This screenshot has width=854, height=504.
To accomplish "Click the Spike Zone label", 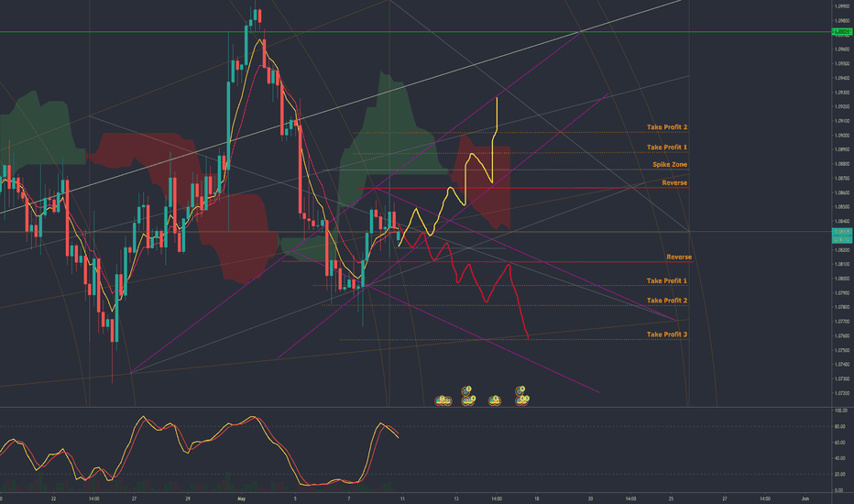I will pos(670,165).
